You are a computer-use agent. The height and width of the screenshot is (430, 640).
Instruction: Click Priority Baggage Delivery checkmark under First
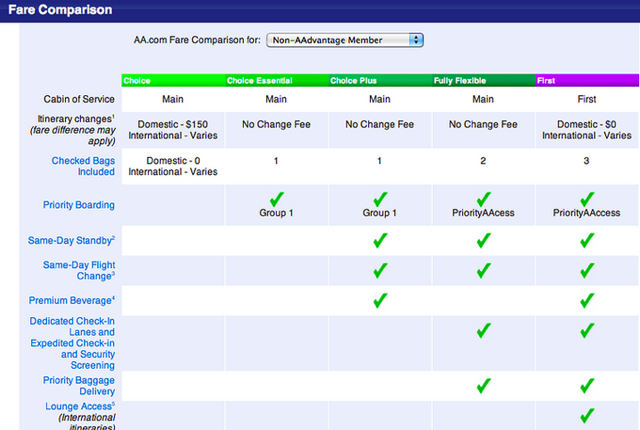coord(587,386)
